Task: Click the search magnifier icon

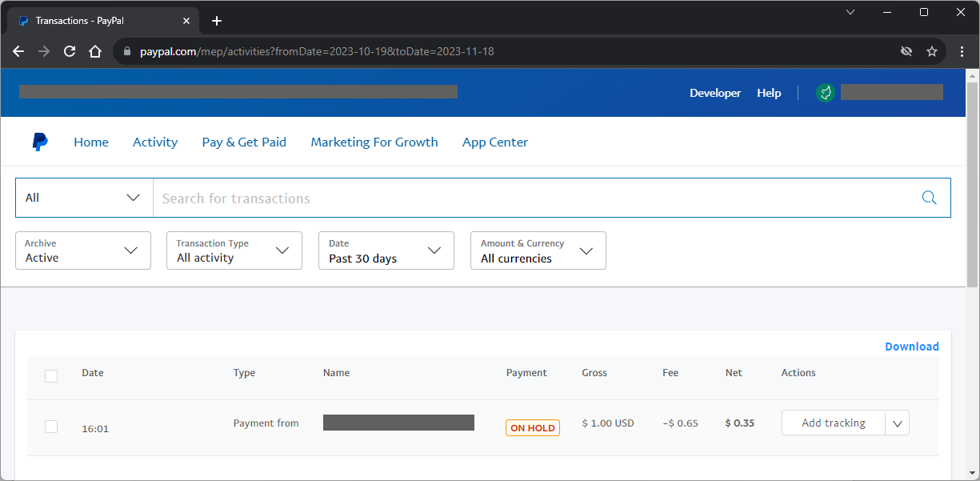Action: [x=929, y=198]
